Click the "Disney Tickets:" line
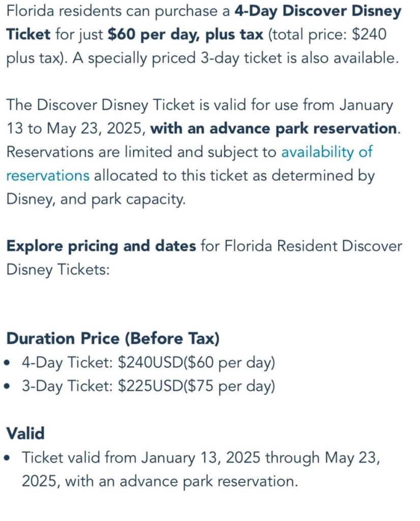Image resolution: width=420 pixels, height=521 pixels. pos(58,270)
